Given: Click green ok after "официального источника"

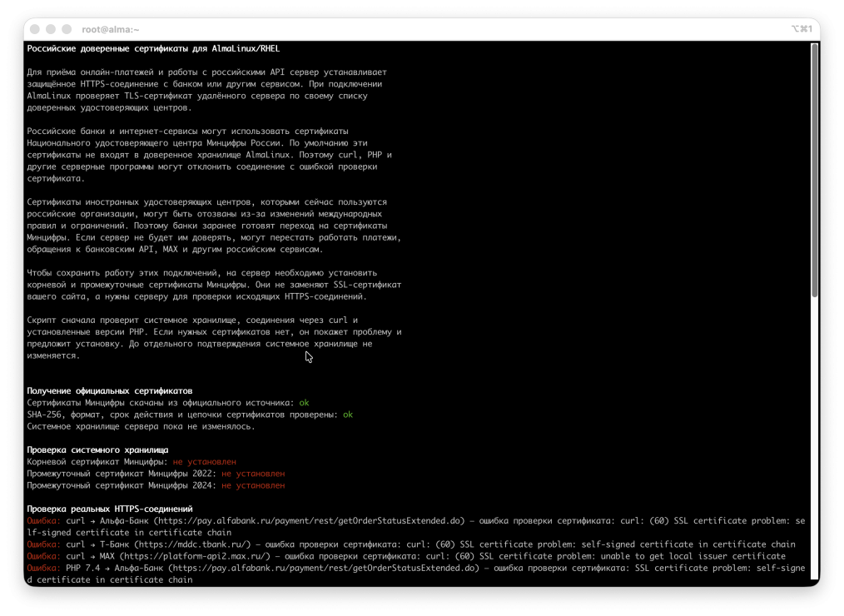Looking at the screenshot, I should point(304,403).
